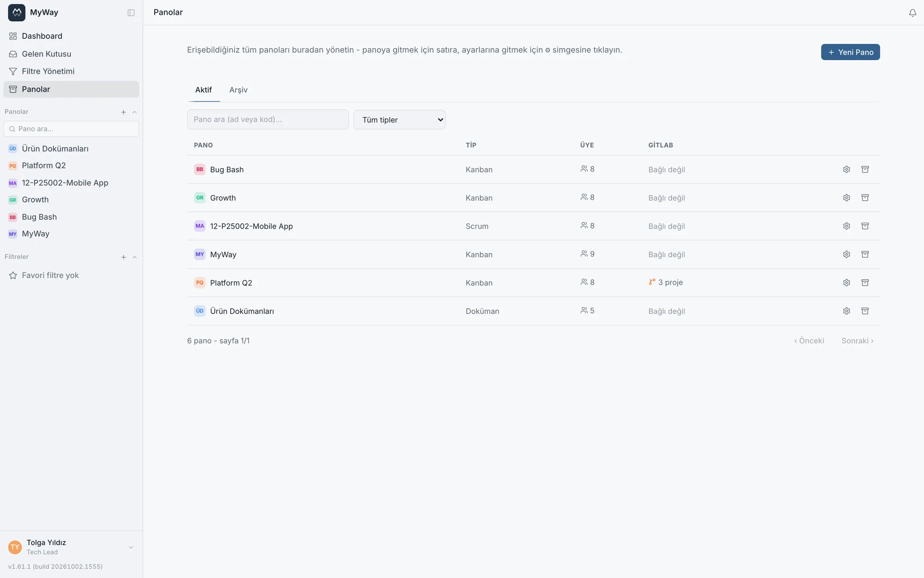
Task: Archive the Growth board row
Action: coord(865,197)
